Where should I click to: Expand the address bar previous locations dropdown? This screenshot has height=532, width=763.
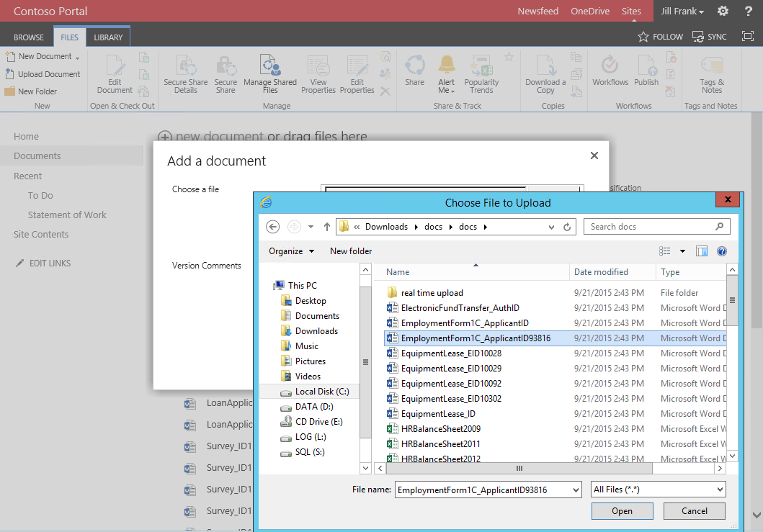point(551,227)
